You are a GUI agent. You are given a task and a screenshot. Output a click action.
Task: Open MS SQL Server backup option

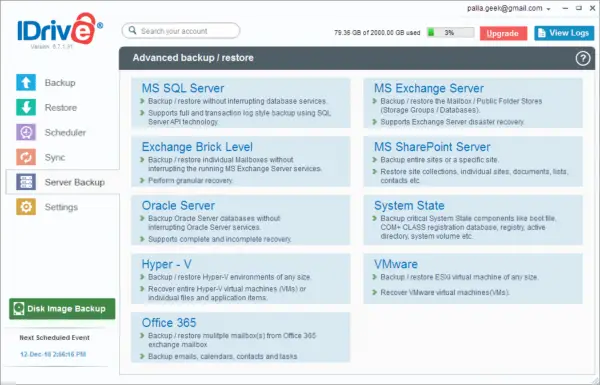[241, 103]
